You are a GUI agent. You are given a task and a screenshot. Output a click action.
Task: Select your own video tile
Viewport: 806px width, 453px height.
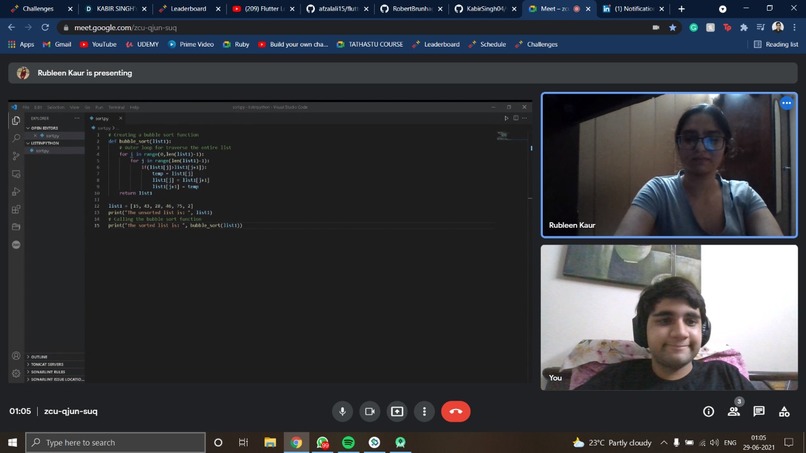[669, 317]
